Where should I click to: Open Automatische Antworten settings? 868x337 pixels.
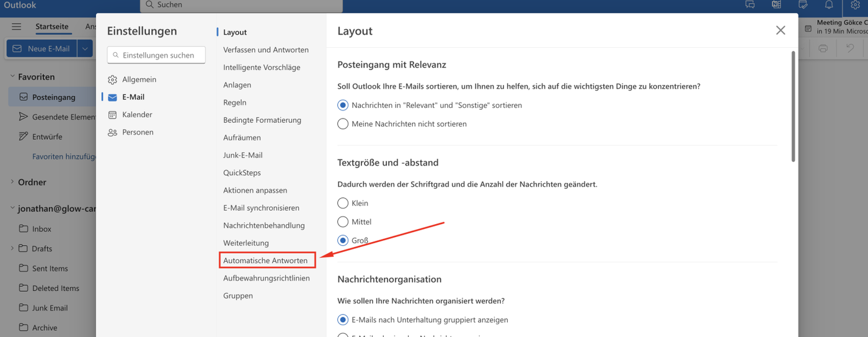pyautogui.click(x=265, y=261)
